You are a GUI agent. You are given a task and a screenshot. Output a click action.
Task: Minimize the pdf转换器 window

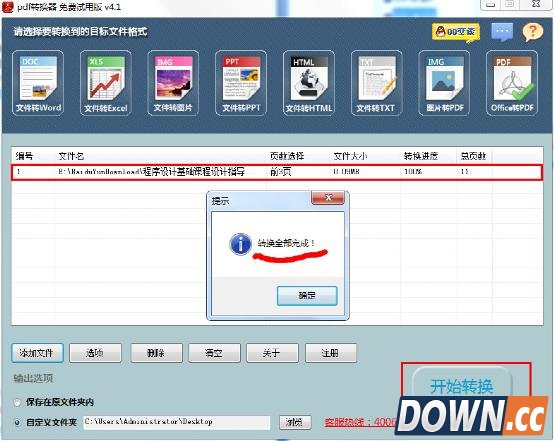[x=491, y=5]
